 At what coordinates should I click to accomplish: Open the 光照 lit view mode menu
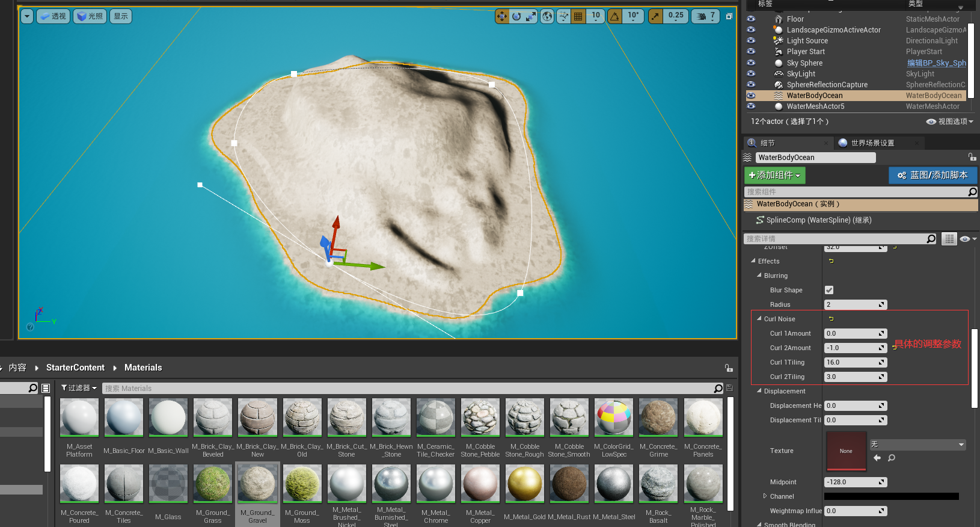coord(90,16)
